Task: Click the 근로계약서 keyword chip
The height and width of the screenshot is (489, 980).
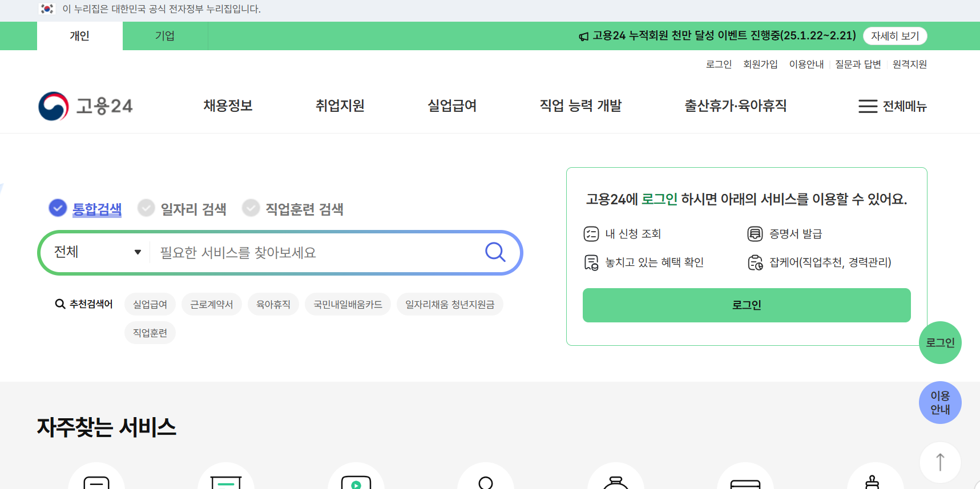Action: 212,304
